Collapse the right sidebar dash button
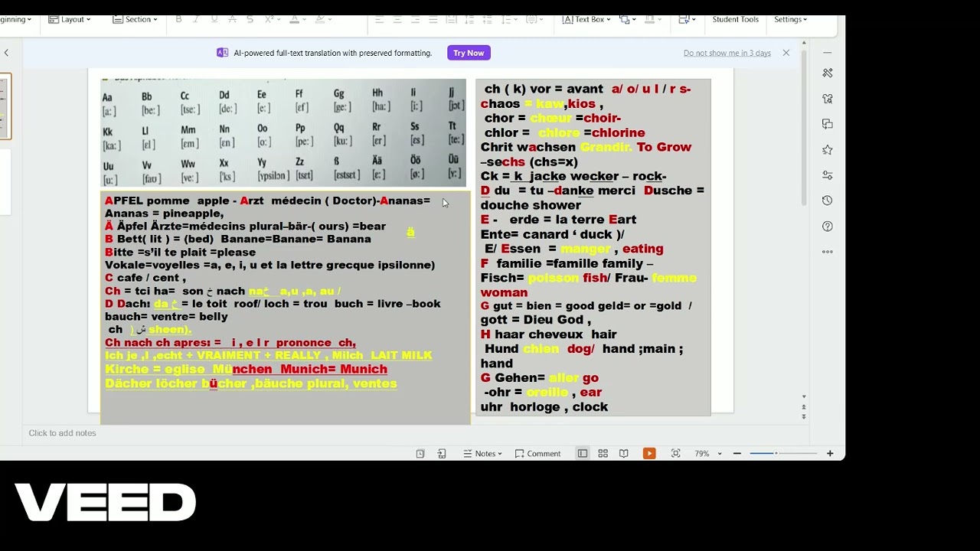This screenshot has height=551, width=980. [x=828, y=53]
